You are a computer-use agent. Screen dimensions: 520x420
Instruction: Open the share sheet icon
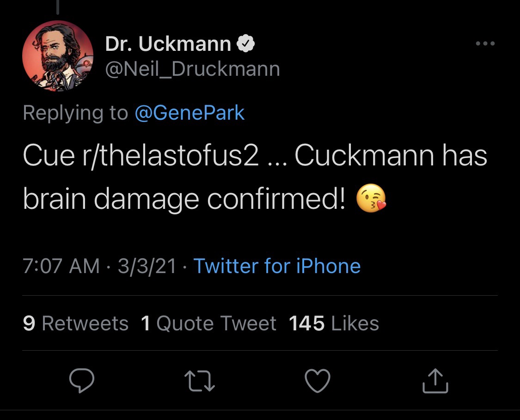(x=435, y=381)
